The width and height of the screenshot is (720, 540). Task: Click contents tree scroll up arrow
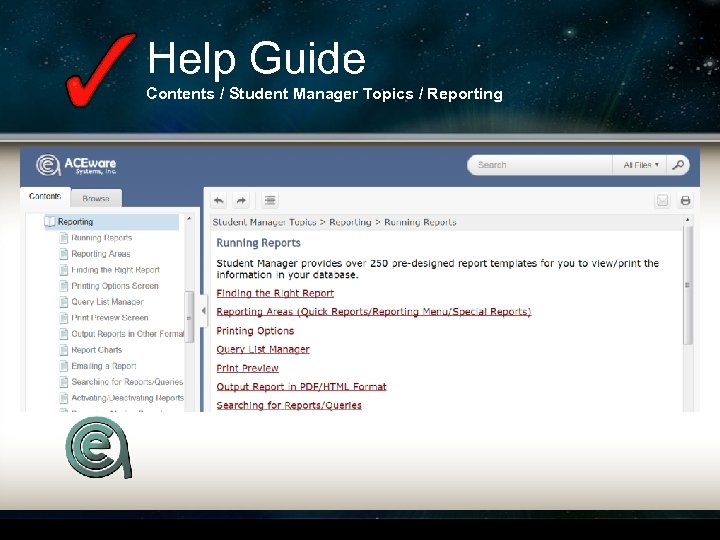pos(189,219)
